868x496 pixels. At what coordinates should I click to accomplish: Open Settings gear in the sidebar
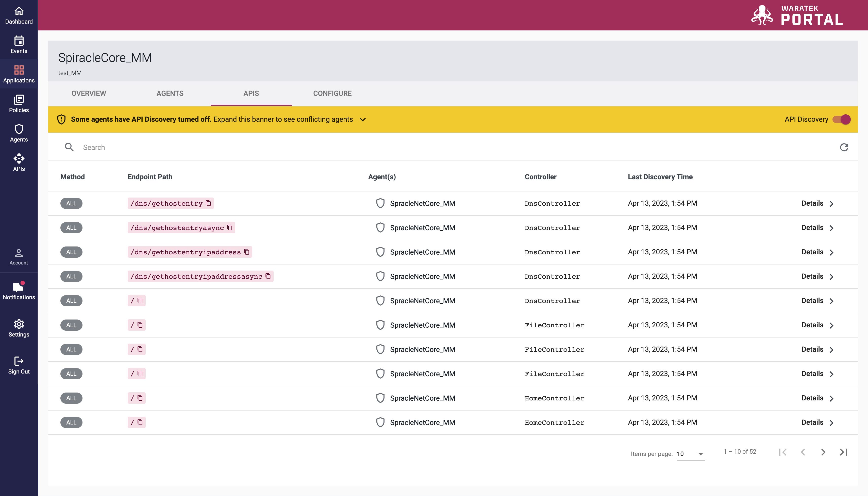(19, 328)
